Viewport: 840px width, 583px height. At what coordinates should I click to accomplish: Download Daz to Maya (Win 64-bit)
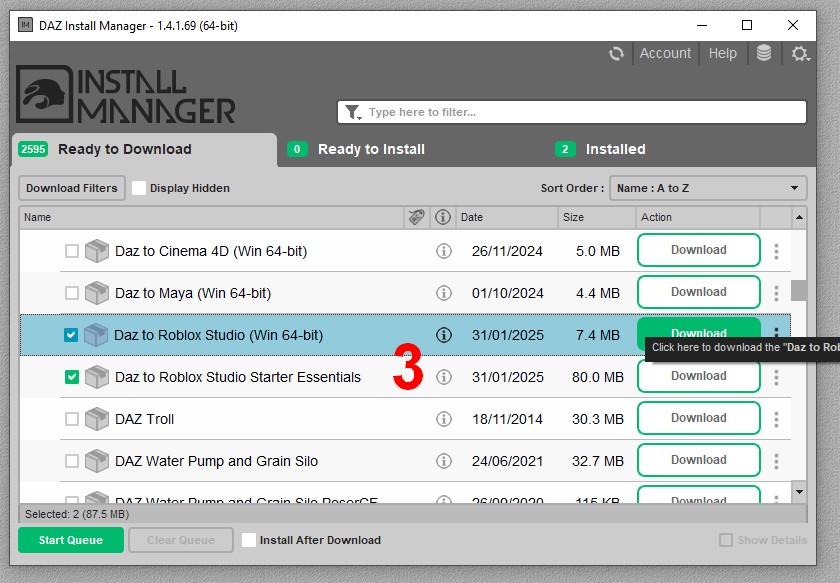(x=699, y=292)
